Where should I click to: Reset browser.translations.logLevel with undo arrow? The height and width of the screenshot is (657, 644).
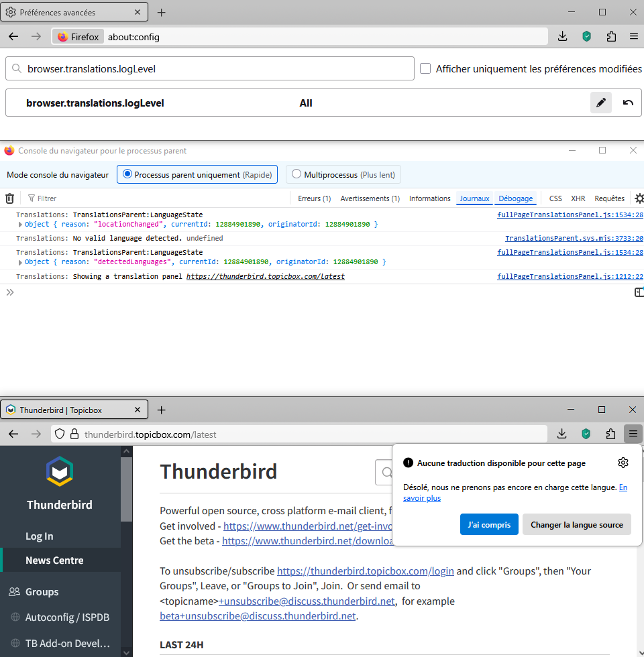(x=628, y=103)
